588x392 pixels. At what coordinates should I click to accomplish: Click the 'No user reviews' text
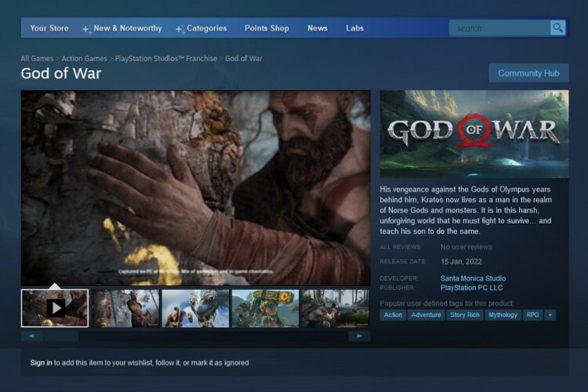(x=466, y=247)
